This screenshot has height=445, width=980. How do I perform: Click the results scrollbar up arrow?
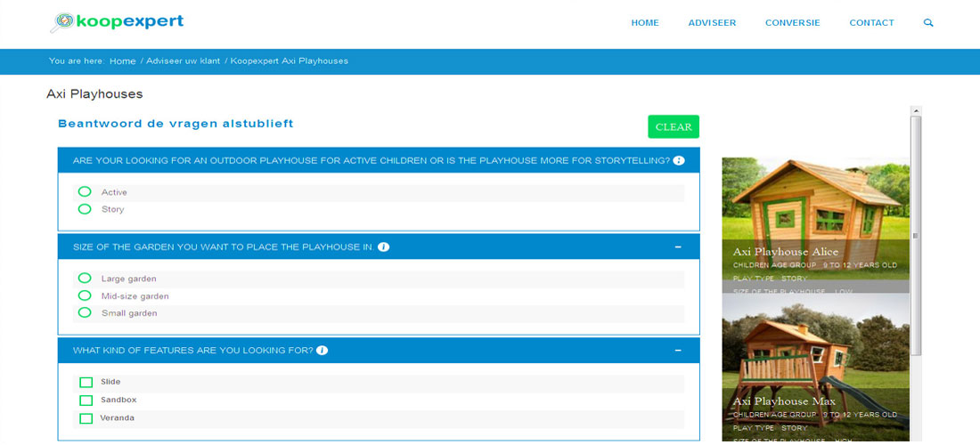tap(916, 111)
